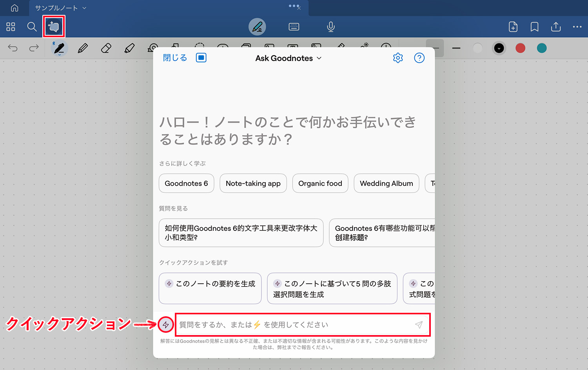The image size is (588, 370).
Task: Choose the Organic food topic chip
Action: point(320,183)
